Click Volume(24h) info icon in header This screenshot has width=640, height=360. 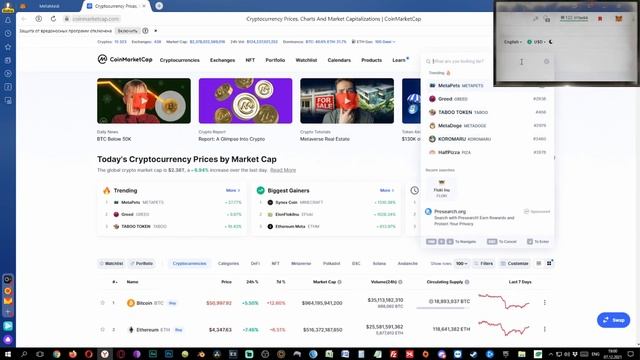(x=400, y=282)
